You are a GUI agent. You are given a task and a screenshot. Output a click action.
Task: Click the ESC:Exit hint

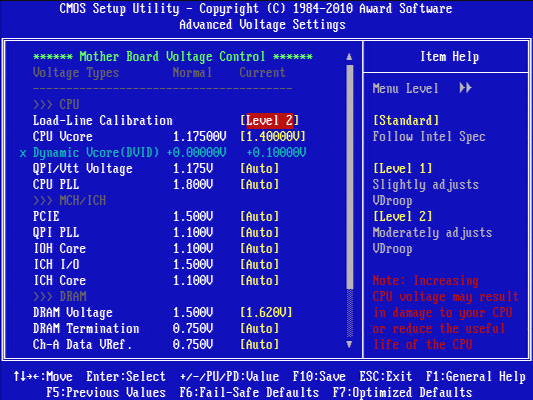point(385,377)
